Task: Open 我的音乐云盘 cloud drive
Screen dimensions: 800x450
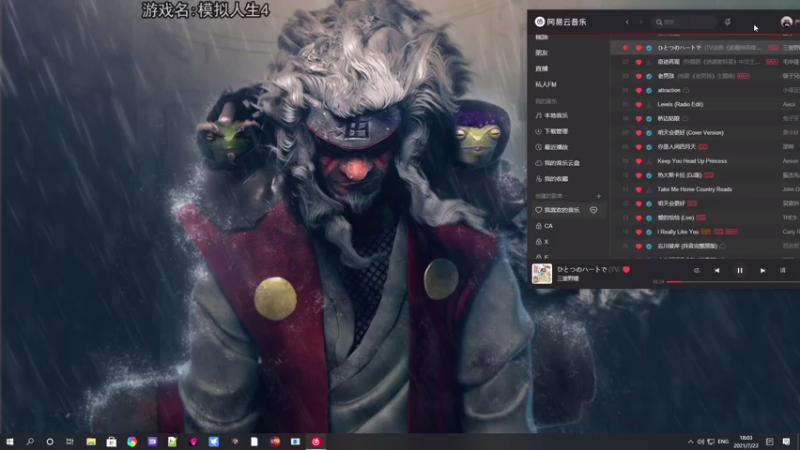Action: tap(557, 163)
